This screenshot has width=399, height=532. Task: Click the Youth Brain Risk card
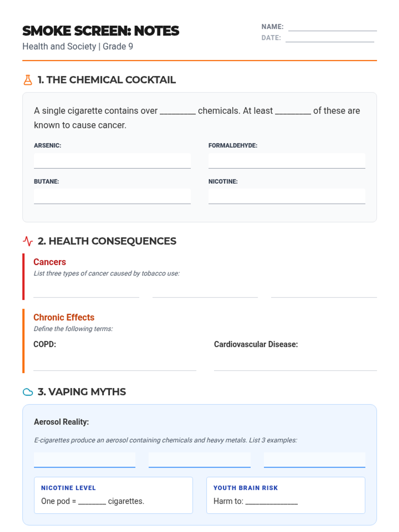tap(286, 495)
